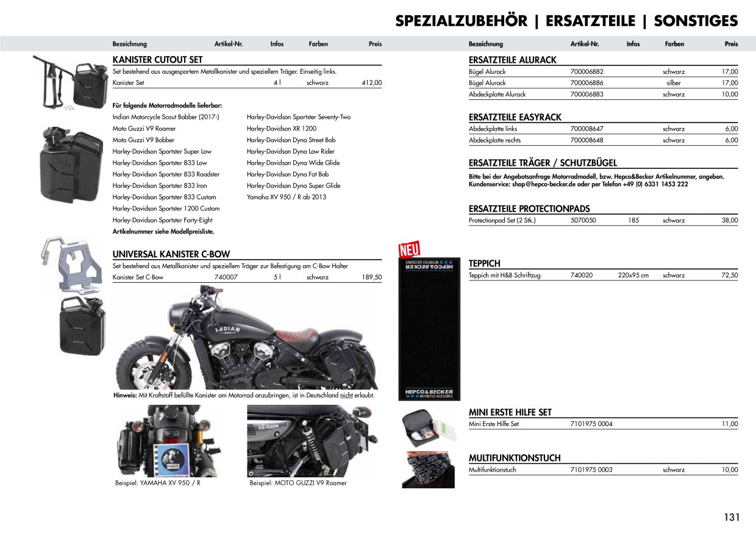Click the UNIVERSAL KANISTER C-BOW heading
The image size is (756, 534).
[171, 254]
